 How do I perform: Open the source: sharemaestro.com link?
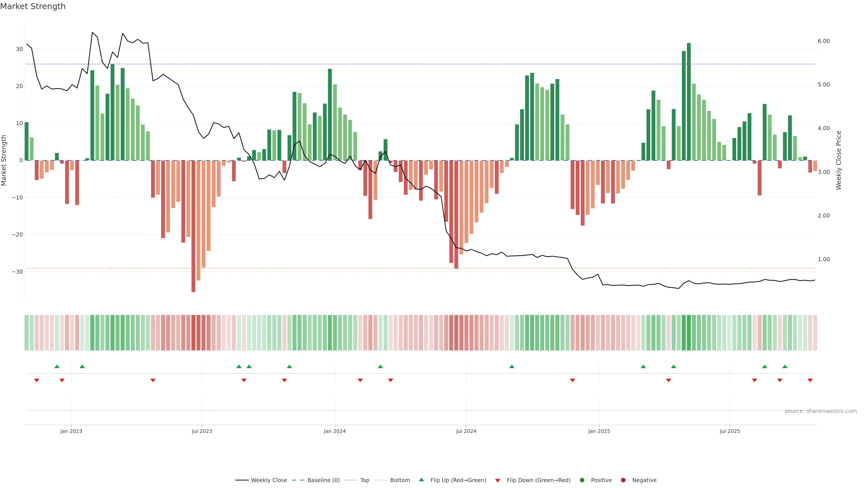[x=821, y=411]
